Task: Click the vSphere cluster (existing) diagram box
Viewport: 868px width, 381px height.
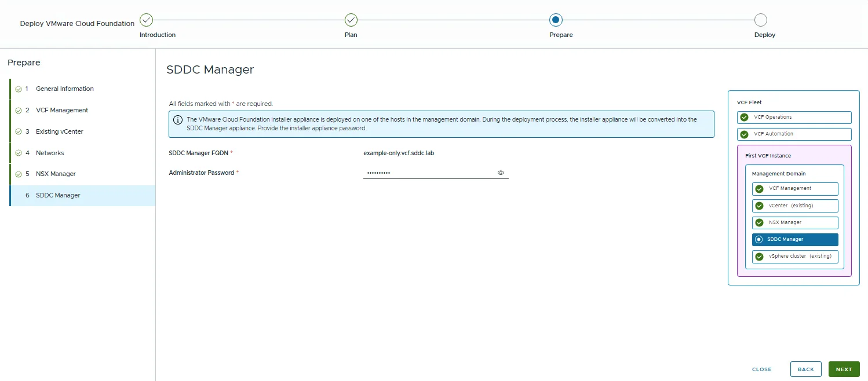Action: 795,257
